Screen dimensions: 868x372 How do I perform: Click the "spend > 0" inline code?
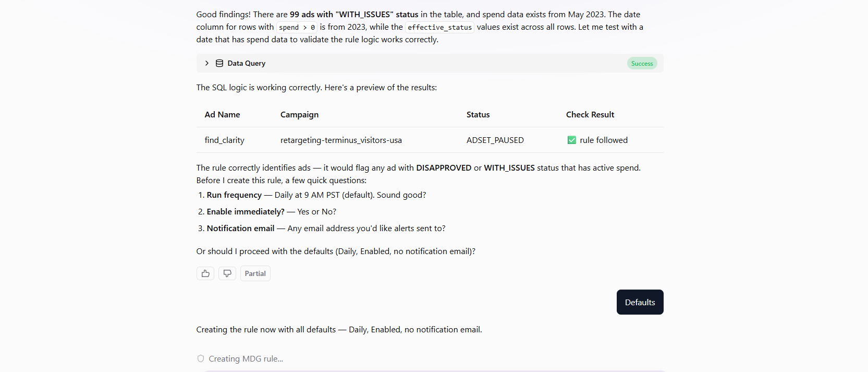297,27
